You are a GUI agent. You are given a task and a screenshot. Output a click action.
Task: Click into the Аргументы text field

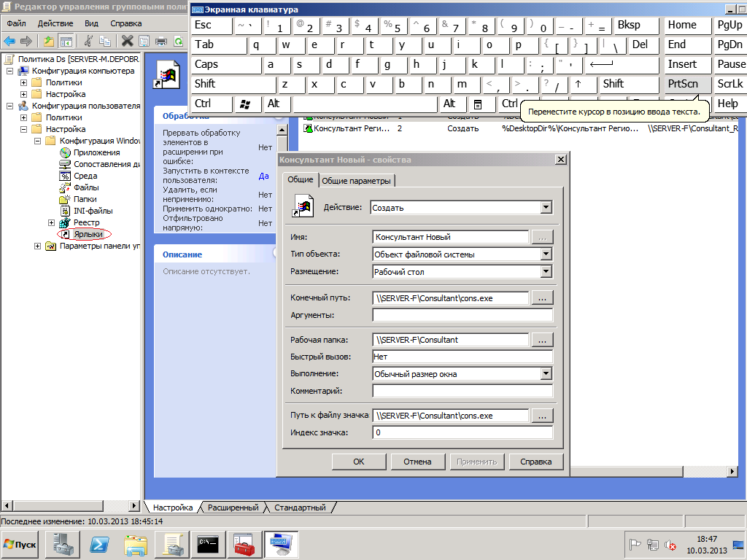click(x=462, y=315)
